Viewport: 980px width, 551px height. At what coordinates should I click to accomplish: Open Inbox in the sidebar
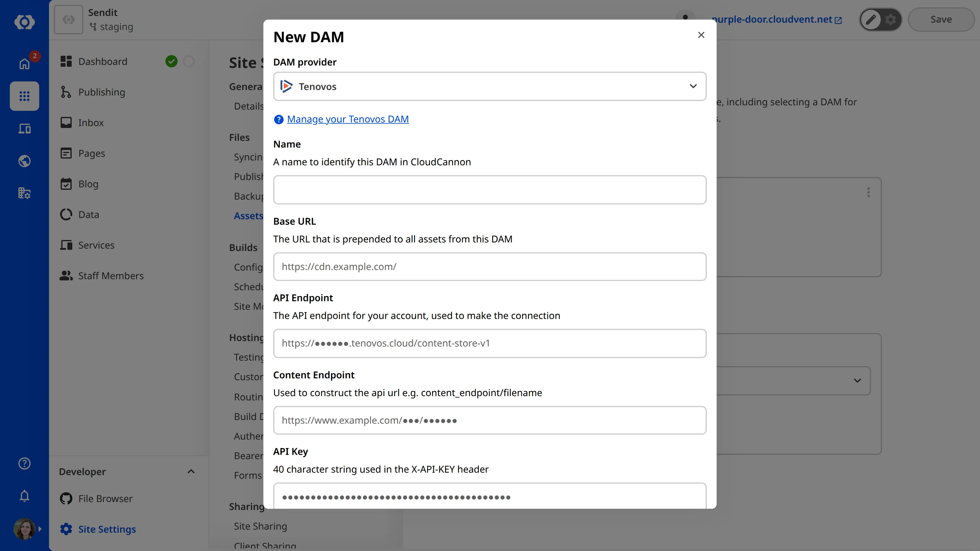coord(91,122)
